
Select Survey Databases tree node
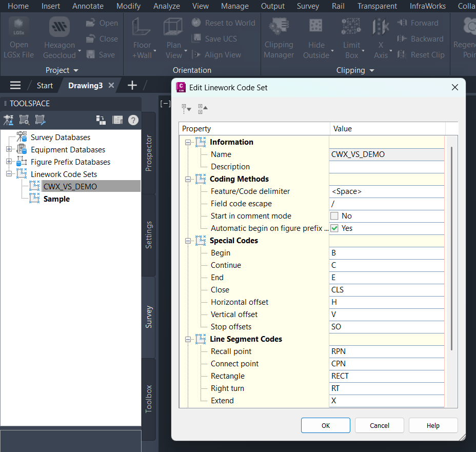coord(61,137)
